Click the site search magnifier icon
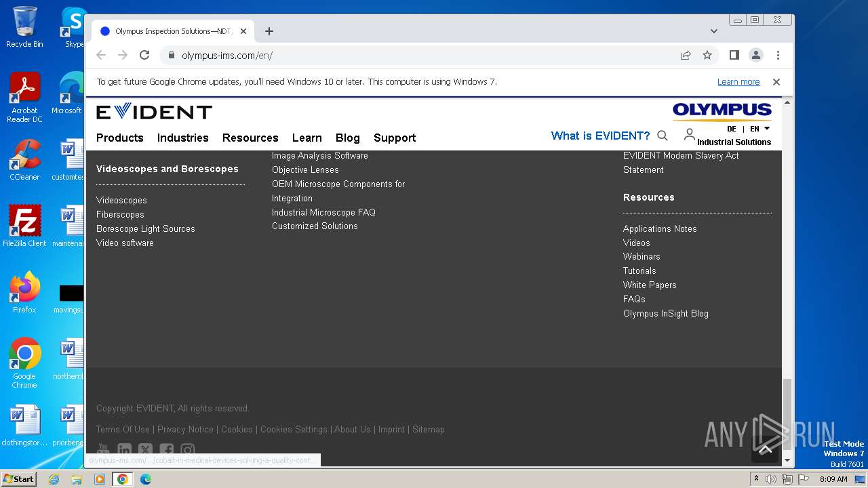This screenshot has height=488, width=868. click(x=663, y=136)
